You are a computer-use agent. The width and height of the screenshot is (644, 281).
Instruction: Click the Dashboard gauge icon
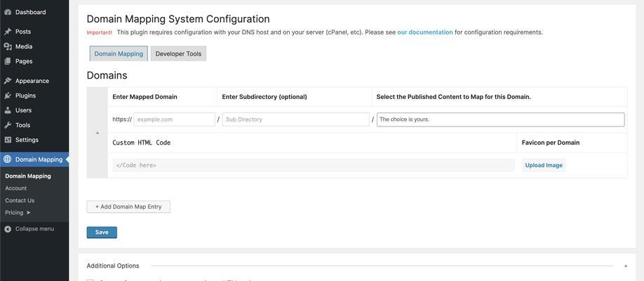(x=8, y=13)
